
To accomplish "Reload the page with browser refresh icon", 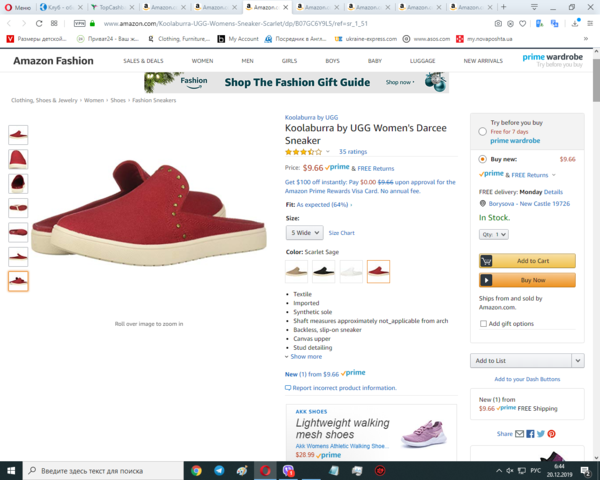I will pos(39,23).
